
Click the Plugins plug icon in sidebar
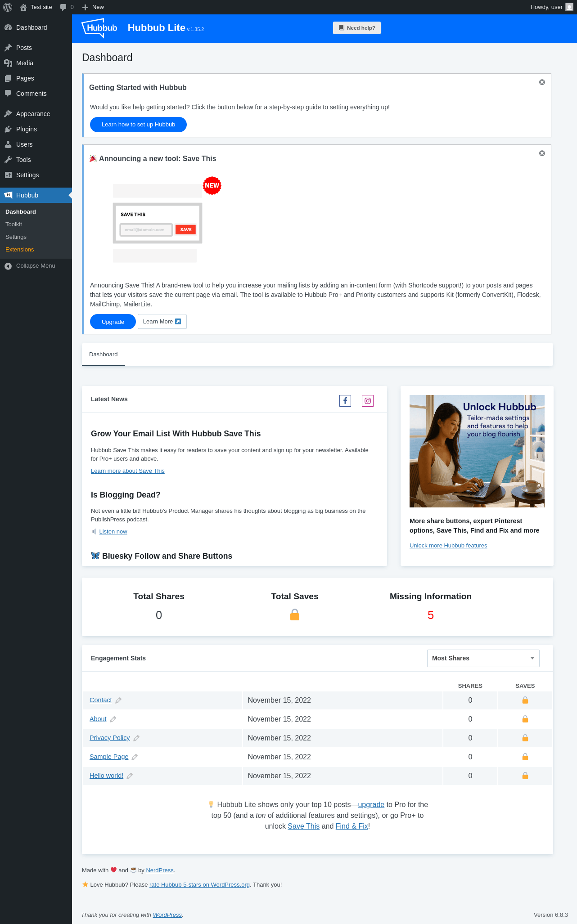click(x=8, y=129)
